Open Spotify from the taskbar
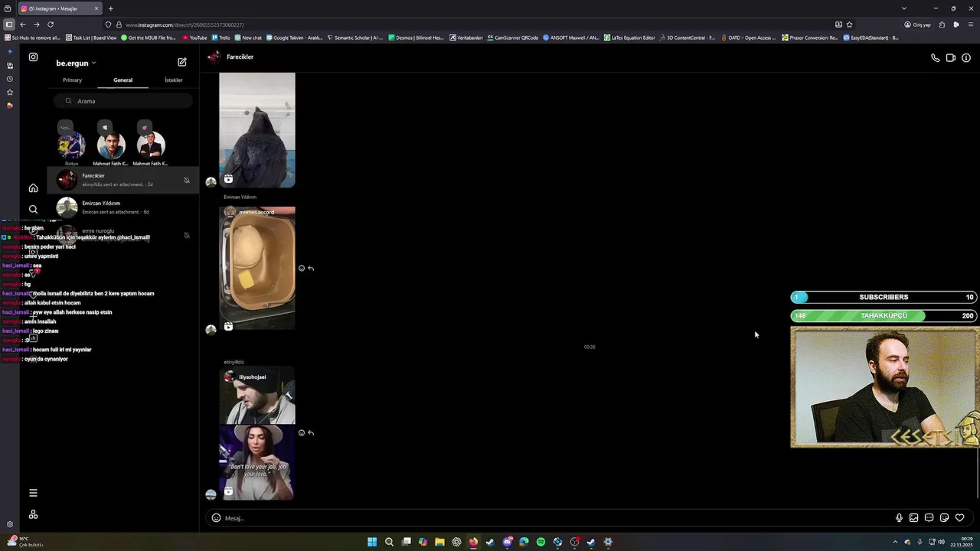This screenshot has height=551, width=980. (x=541, y=542)
